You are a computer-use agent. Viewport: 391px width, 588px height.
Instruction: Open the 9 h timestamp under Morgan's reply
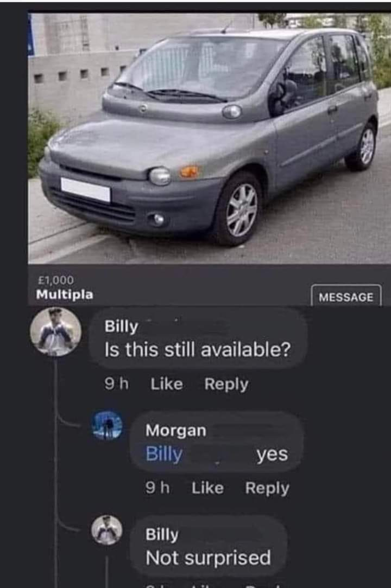click(157, 488)
